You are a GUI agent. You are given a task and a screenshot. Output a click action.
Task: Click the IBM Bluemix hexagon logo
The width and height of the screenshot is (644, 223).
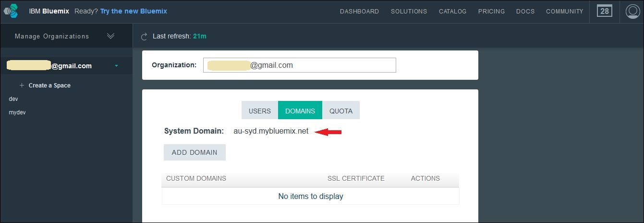pyautogui.click(x=11, y=11)
